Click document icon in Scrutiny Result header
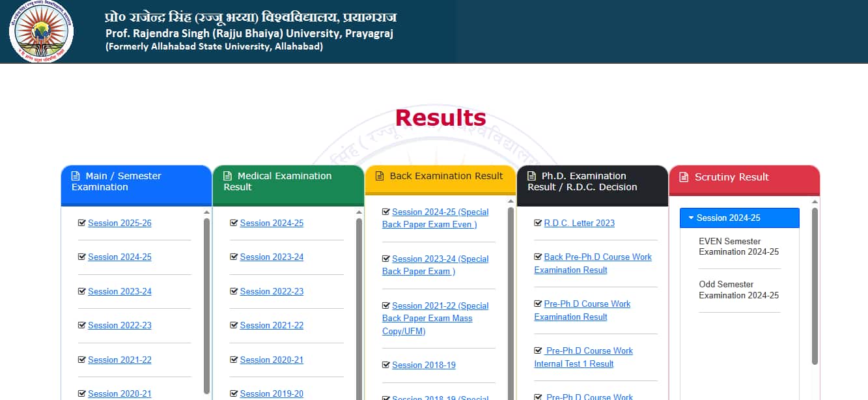Viewport: 868px width, 400px height. tap(684, 177)
